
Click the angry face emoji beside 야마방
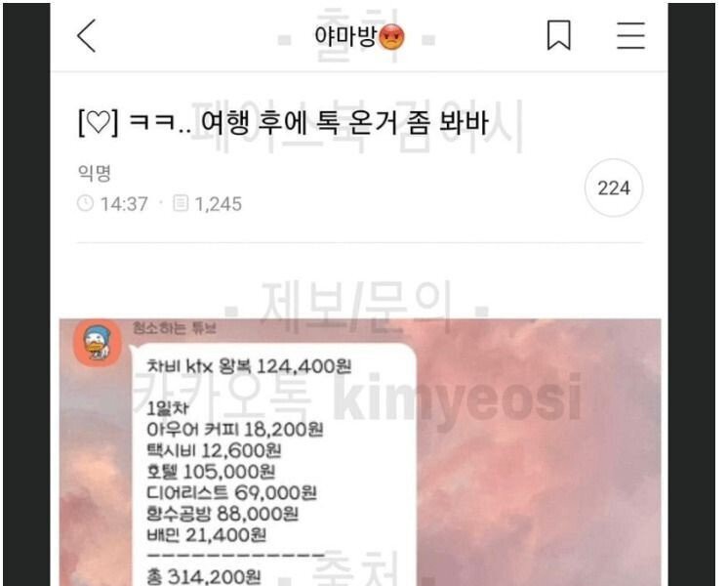[x=392, y=37]
